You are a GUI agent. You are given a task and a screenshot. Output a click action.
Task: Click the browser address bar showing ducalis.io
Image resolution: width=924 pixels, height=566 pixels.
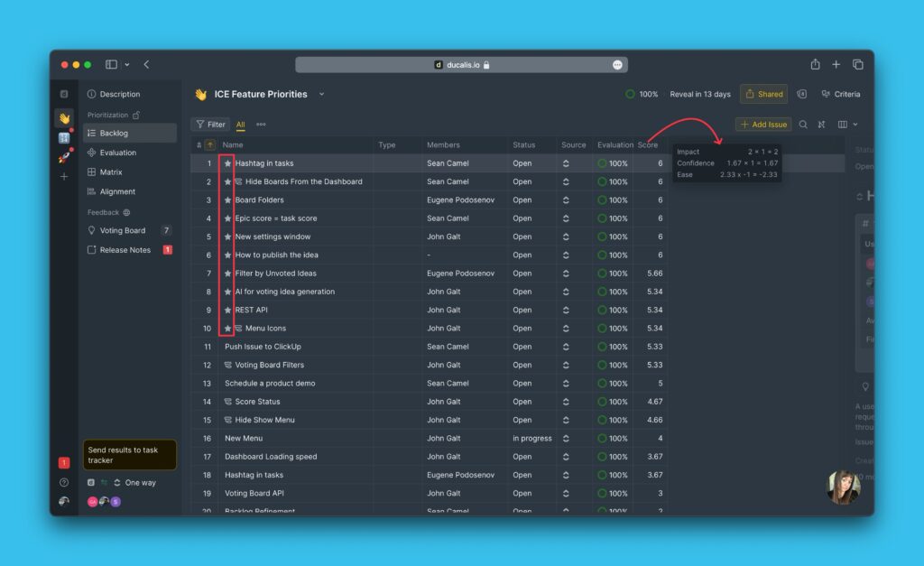462,64
